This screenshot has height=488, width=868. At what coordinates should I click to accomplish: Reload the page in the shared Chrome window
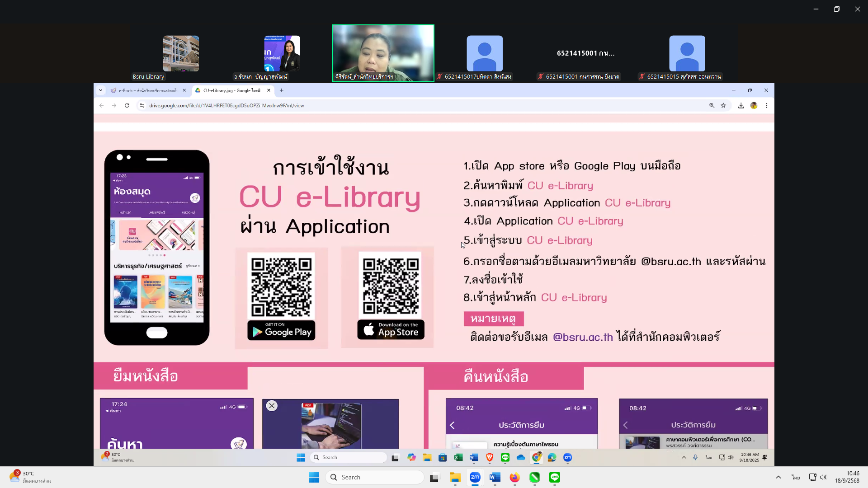(127, 105)
